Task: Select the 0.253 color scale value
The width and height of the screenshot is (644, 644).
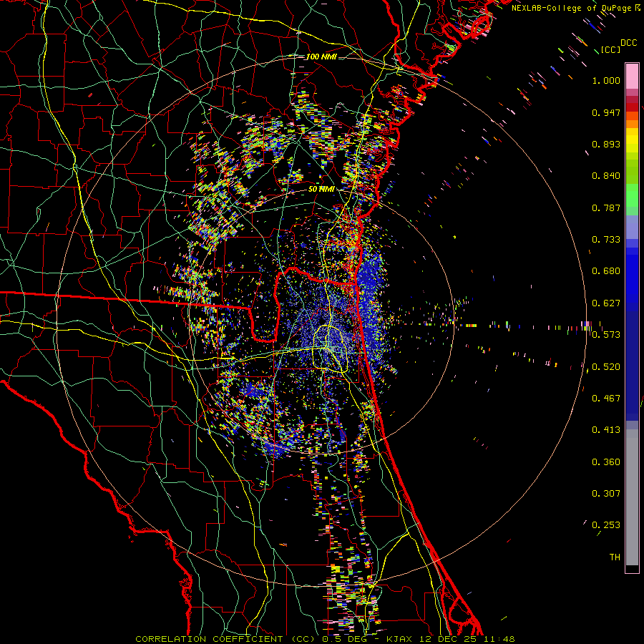Action: click(606, 525)
